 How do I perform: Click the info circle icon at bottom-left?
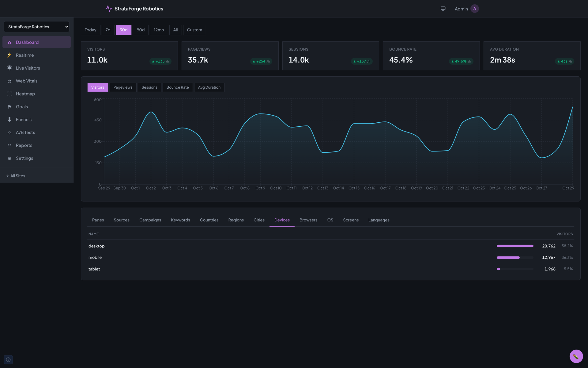pyautogui.click(x=8, y=360)
